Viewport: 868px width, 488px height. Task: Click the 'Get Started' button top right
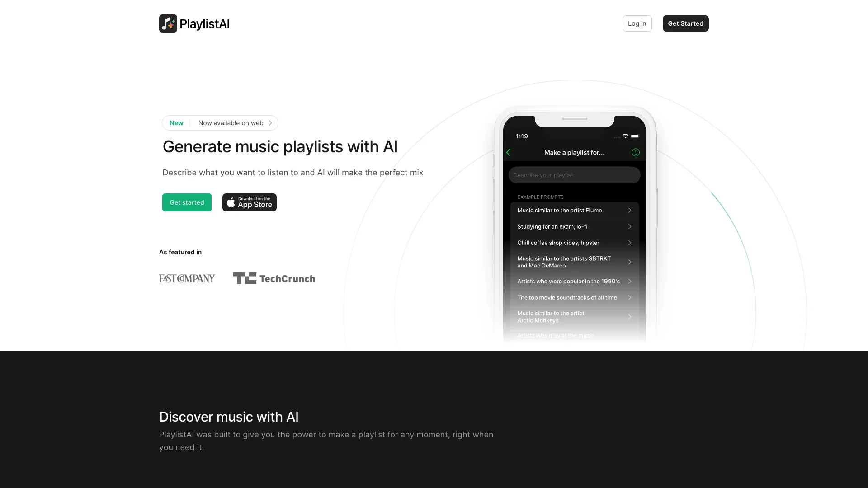point(685,23)
